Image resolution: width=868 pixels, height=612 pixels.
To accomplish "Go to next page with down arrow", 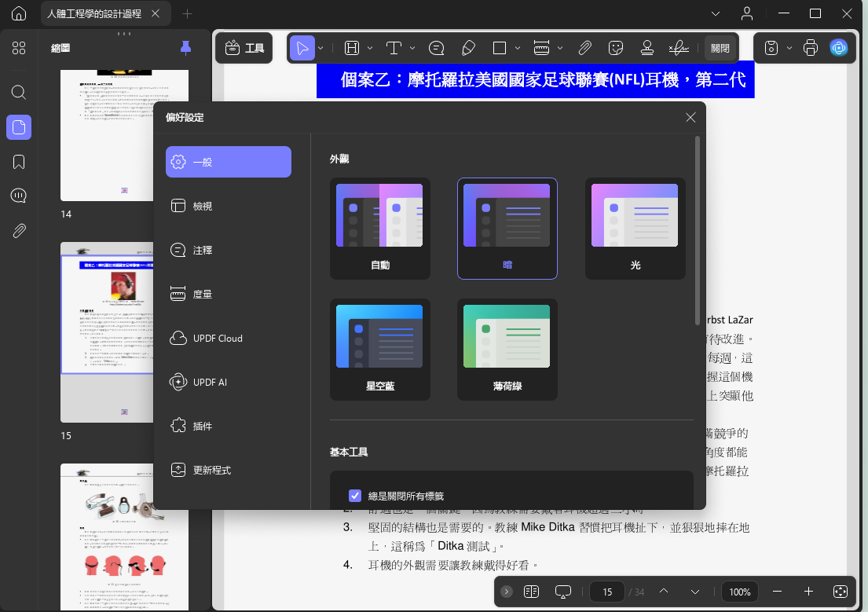I will click(695, 592).
